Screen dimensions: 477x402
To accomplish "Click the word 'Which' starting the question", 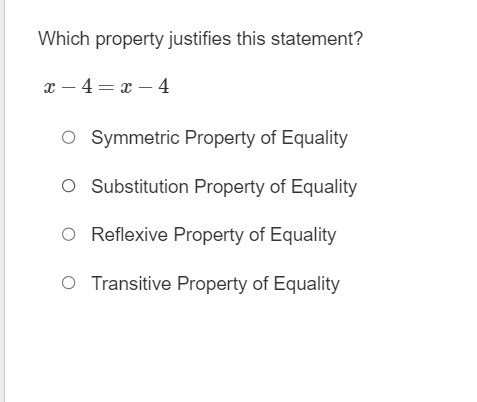I will [x=64, y=39].
